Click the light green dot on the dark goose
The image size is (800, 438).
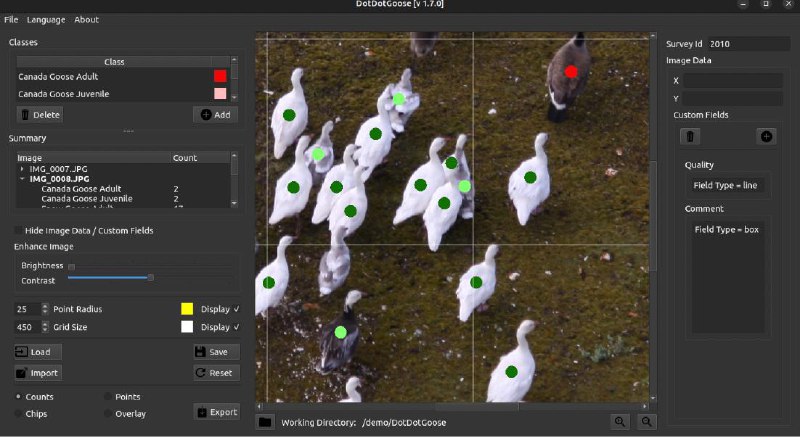pyautogui.click(x=341, y=332)
